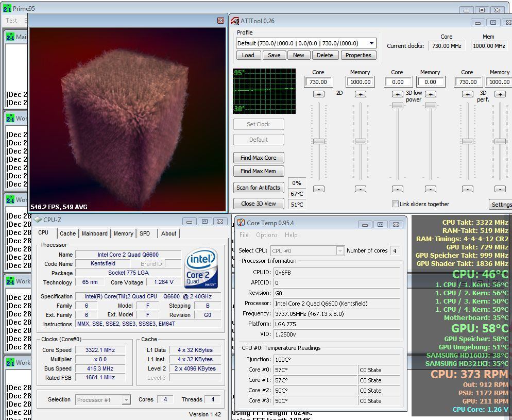Open the SPD tab in CPU-Z
512x420 pixels.
[145, 233]
